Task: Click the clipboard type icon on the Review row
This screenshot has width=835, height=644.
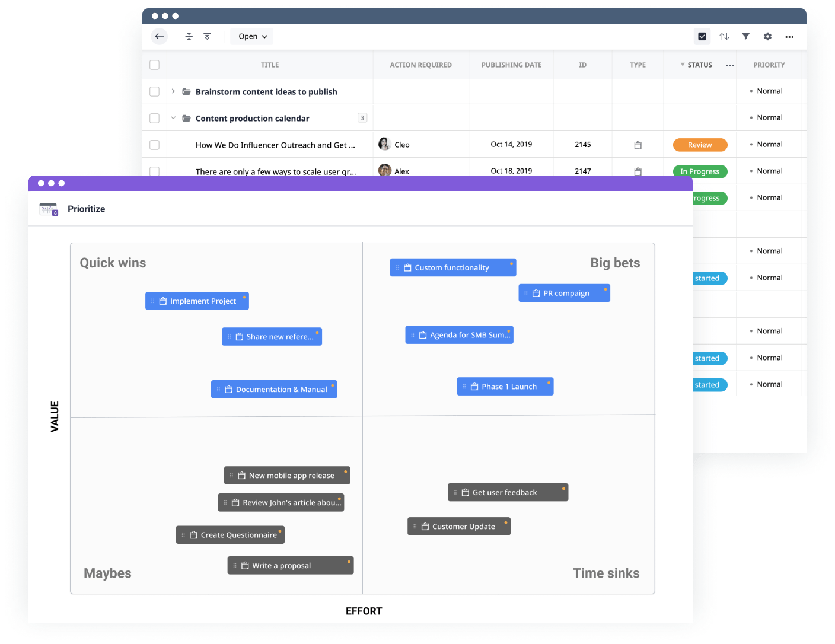Action: tap(638, 144)
